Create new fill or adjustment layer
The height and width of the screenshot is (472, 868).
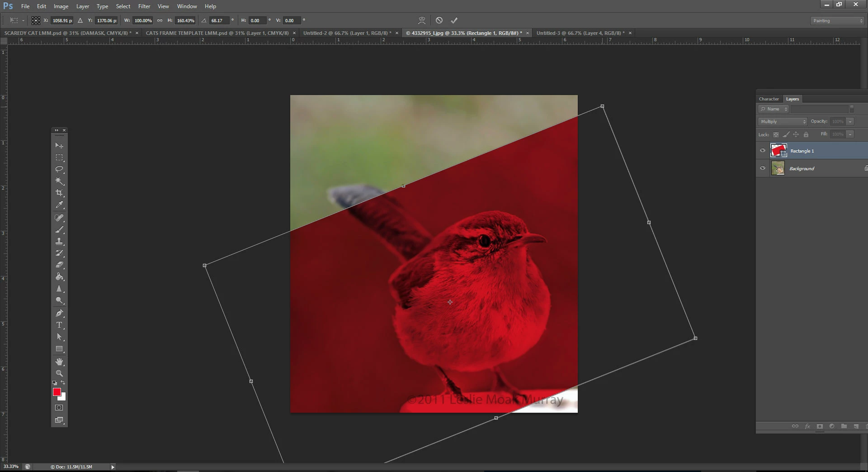coord(832,426)
